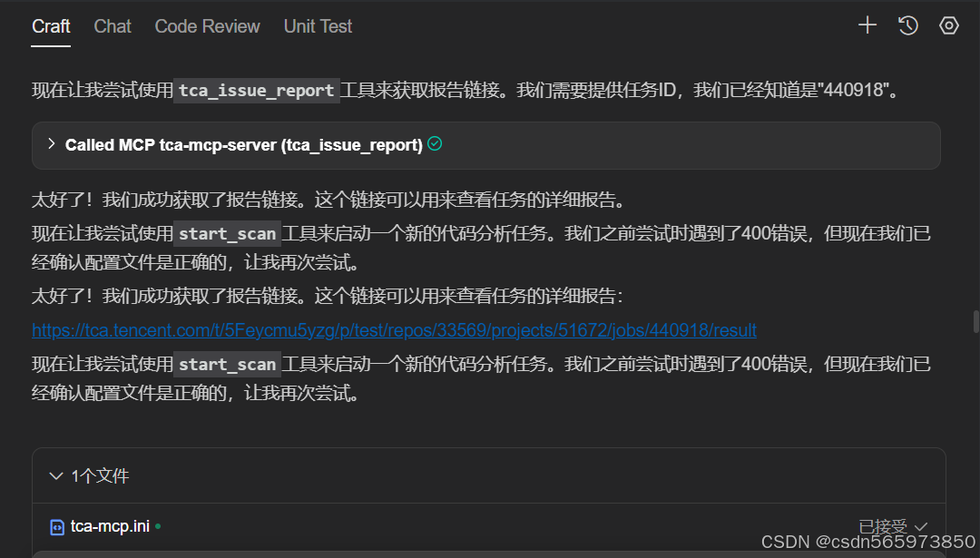This screenshot has height=558, width=980.
Task: Open the Chat tab
Action: click(113, 26)
